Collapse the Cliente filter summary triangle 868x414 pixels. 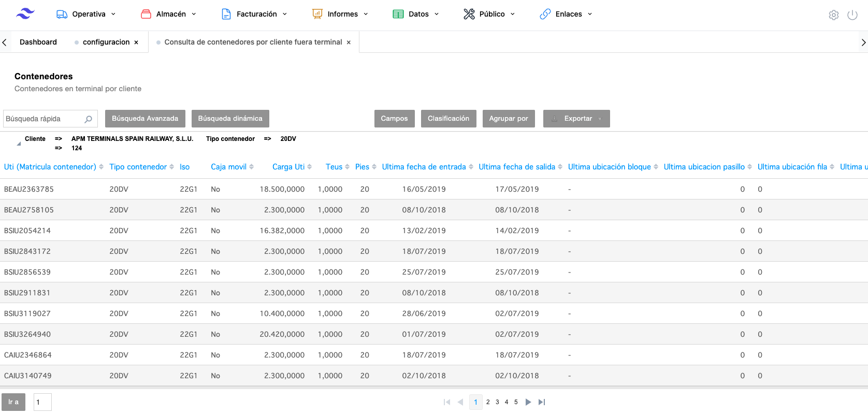[19, 144]
